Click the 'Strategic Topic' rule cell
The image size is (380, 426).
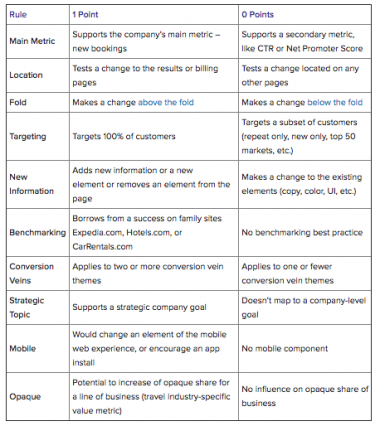(38, 307)
